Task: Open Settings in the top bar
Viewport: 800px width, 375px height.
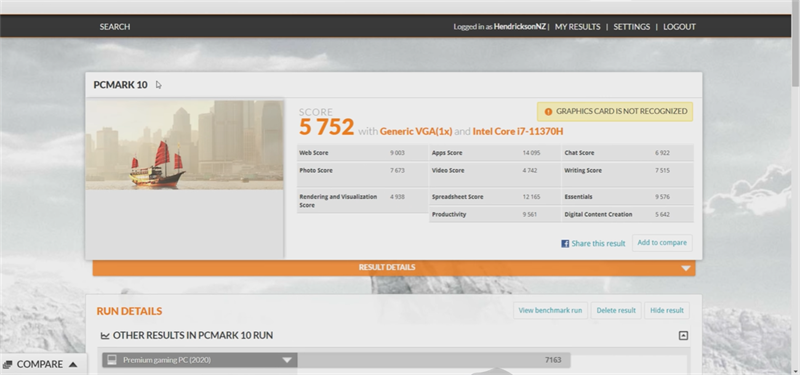Action: click(632, 27)
